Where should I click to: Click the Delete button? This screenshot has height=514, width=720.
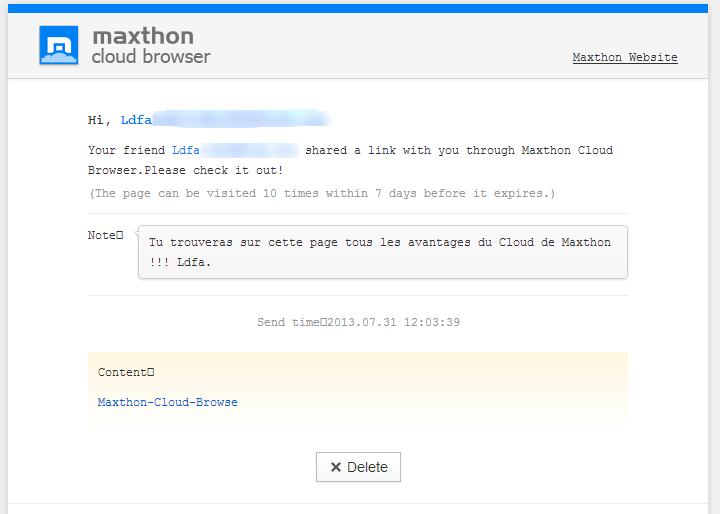(358, 467)
